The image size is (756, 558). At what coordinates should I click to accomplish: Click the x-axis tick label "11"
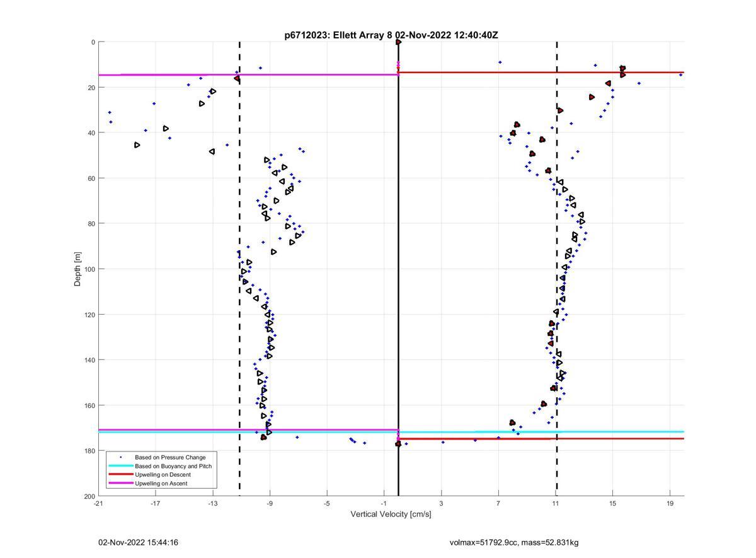(555, 503)
